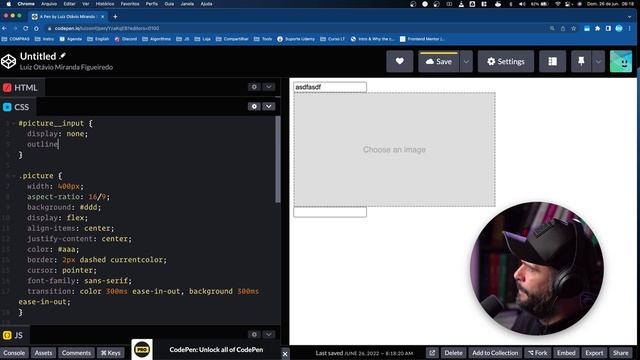Love this pen with the heart button
Image resolution: width=640 pixels, height=360 pixels.
coord(400,61)
